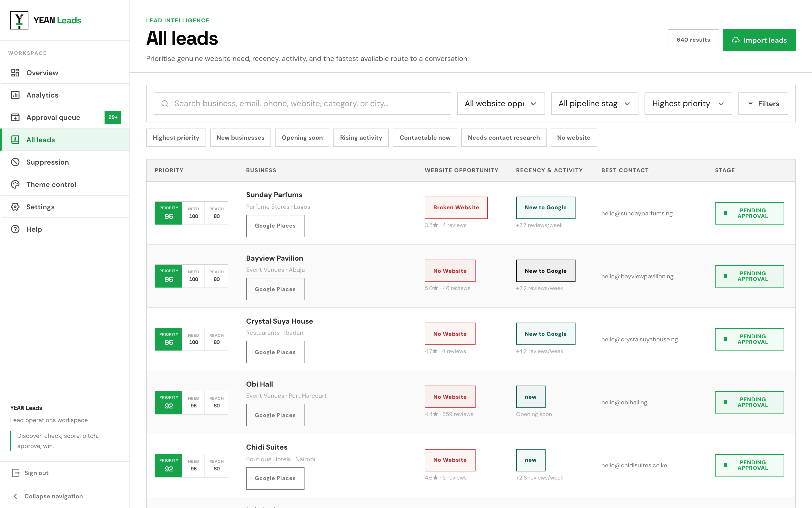Screen dimensions: 812x508
Task: Click the Collapse navigation chevron icon
Action: tap(15, 496)
